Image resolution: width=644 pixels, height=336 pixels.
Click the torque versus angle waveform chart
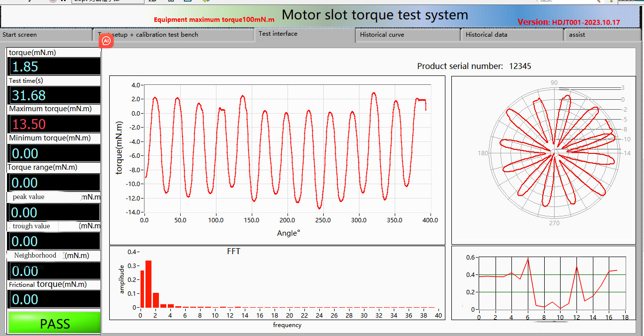coord(287,149)
